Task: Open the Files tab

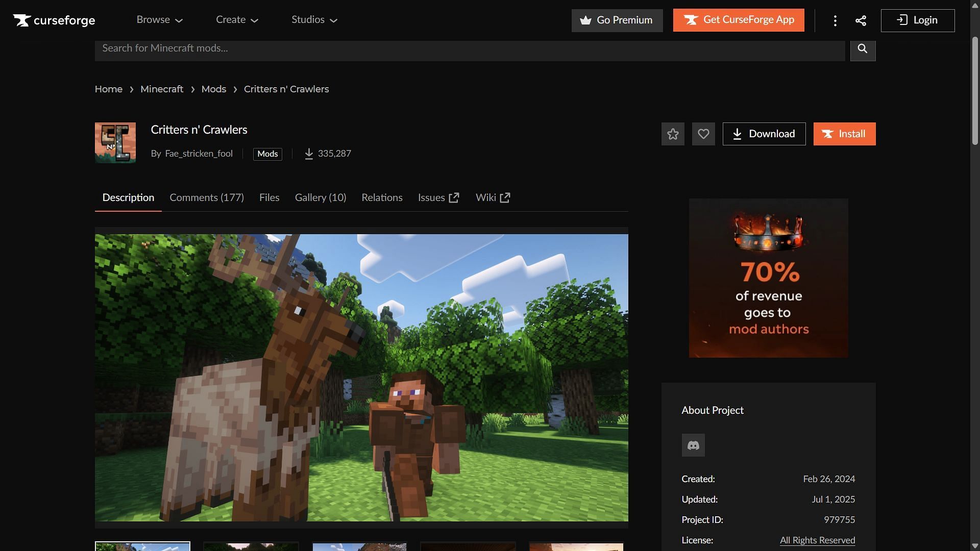Action: [x=269, y=198]
